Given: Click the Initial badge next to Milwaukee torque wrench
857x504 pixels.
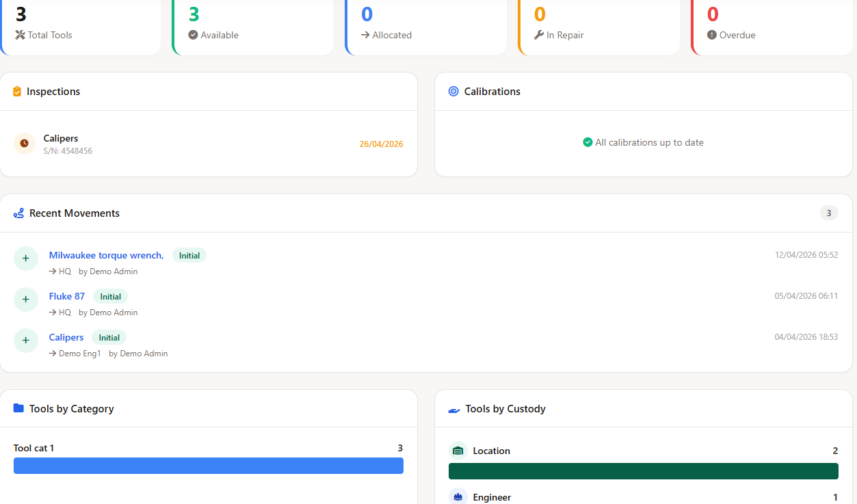Looking at the screenshot, I should point(189,256).
